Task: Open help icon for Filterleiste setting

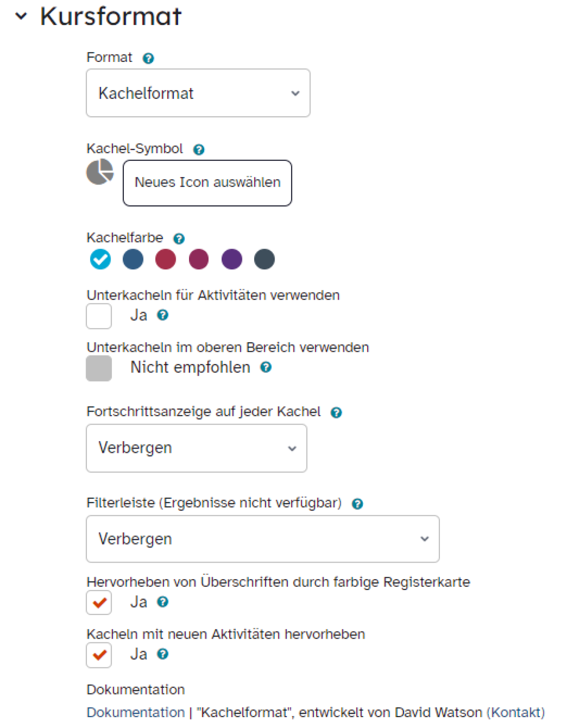Action: tap(358, 504)
